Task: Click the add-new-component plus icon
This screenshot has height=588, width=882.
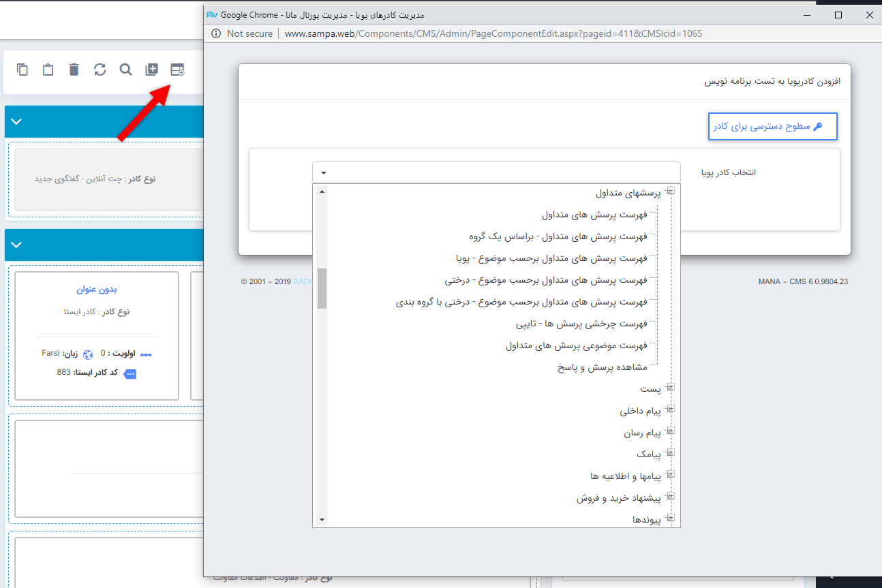Action: click(x=151, y=69)
